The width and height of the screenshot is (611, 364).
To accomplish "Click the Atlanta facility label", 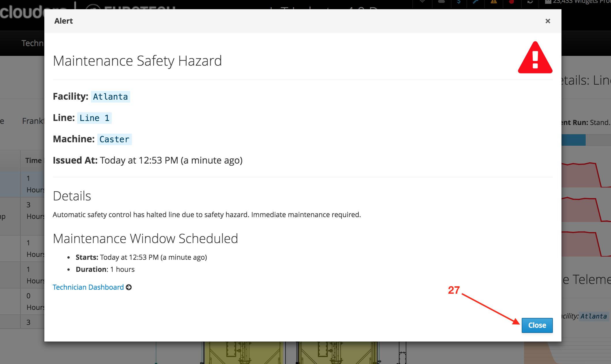I will [110, 96].
